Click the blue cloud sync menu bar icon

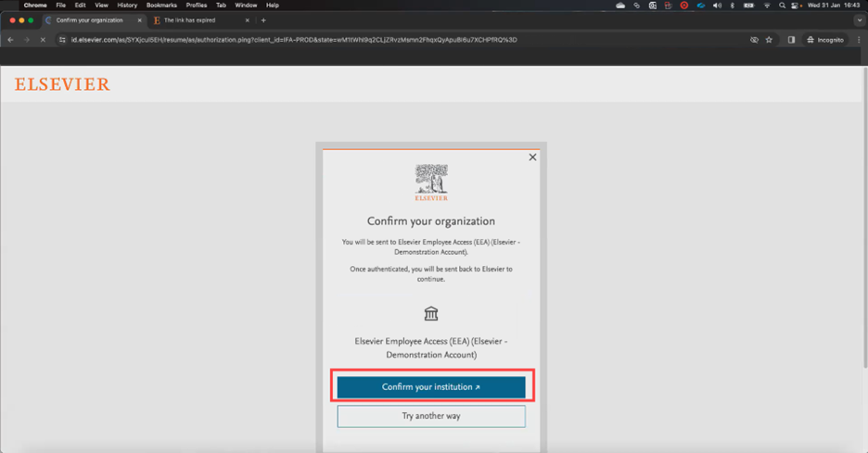(701, 5)
